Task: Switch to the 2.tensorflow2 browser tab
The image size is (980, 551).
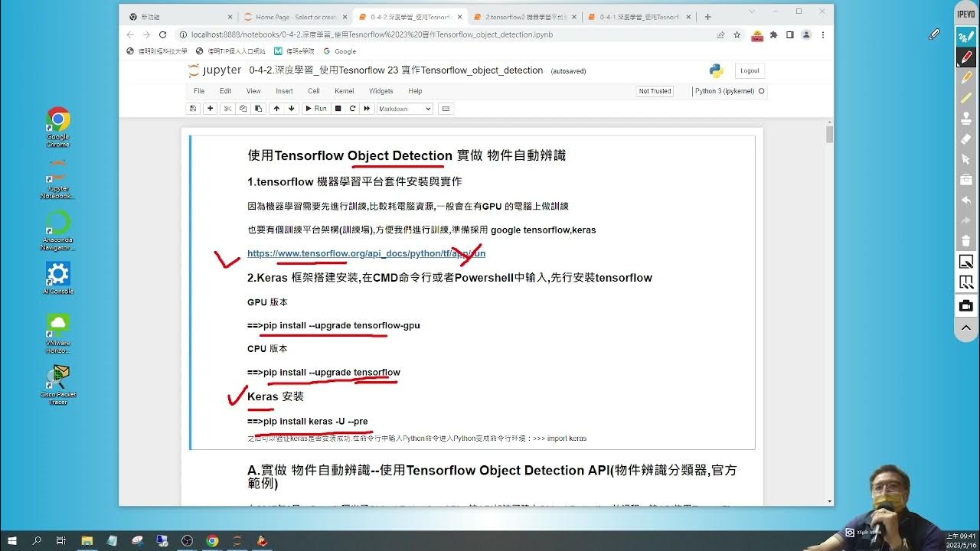Action: [x=523, y=17]
